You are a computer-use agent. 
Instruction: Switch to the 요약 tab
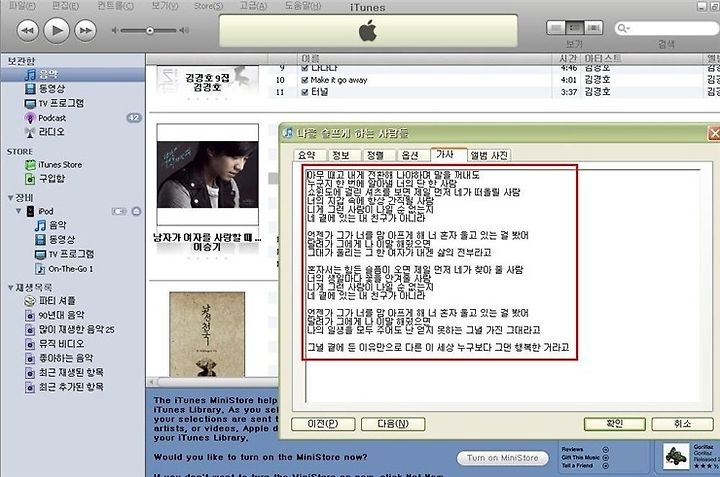click(x=310, y=155)
